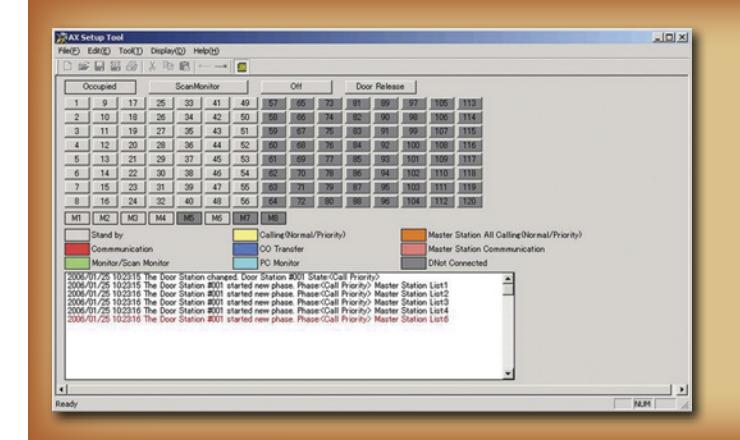Image resolution: width=740 pixels, height=440 pixels.
Task: Click the Off button
Action: (x=296, y=86)
